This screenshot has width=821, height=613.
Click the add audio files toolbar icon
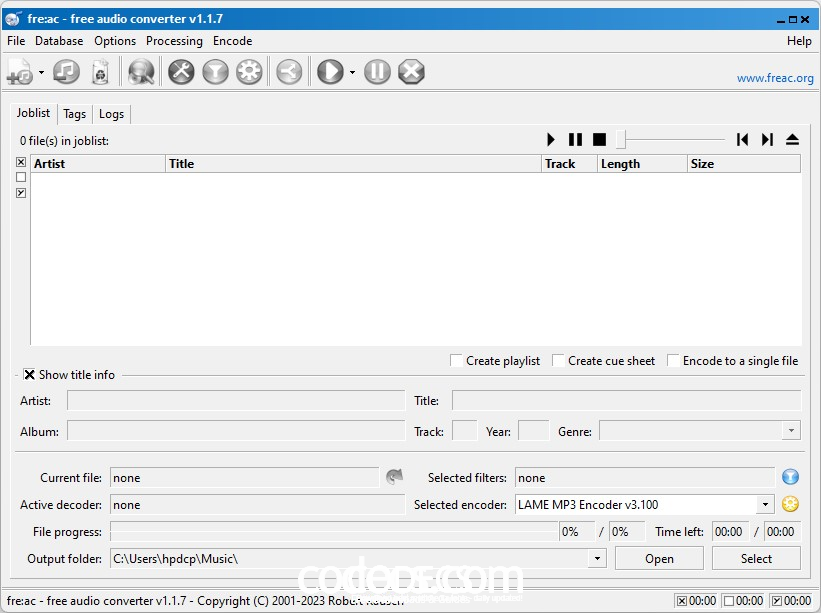[x=20, y=72]
